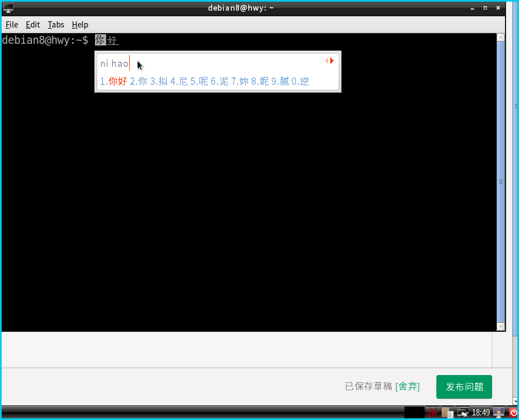Open the clipboard manager tray icon
The height and width of the screenshot is (420, 519).
447,413
